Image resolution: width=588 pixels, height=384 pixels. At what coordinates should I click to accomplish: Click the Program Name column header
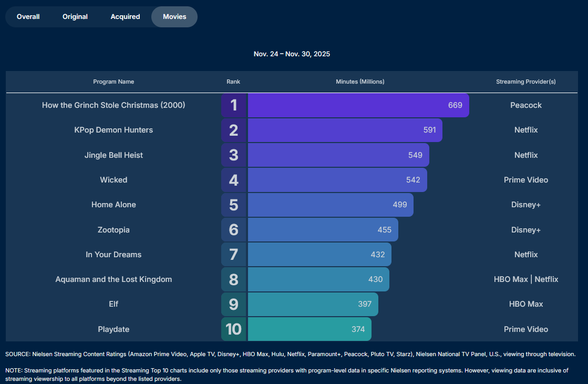[114, 82]
